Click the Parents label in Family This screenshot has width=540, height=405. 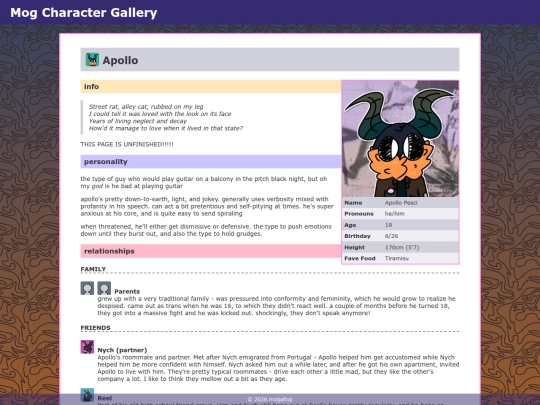pyautogui.click(x=127, y=291)
